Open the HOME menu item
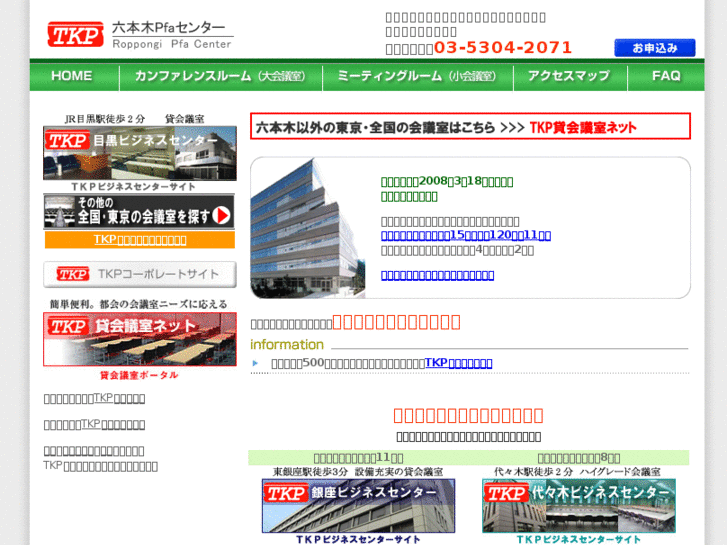The height and width of the screenshot is (545, 727). point(72,76)
